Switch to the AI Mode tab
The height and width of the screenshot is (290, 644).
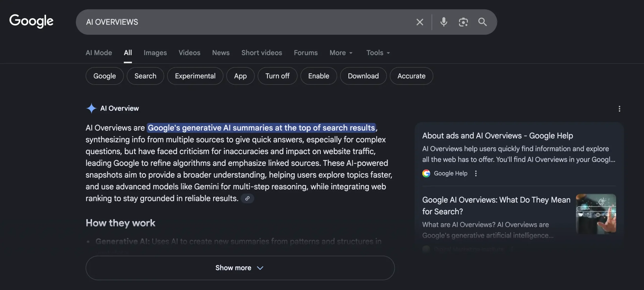pos(99,53)
